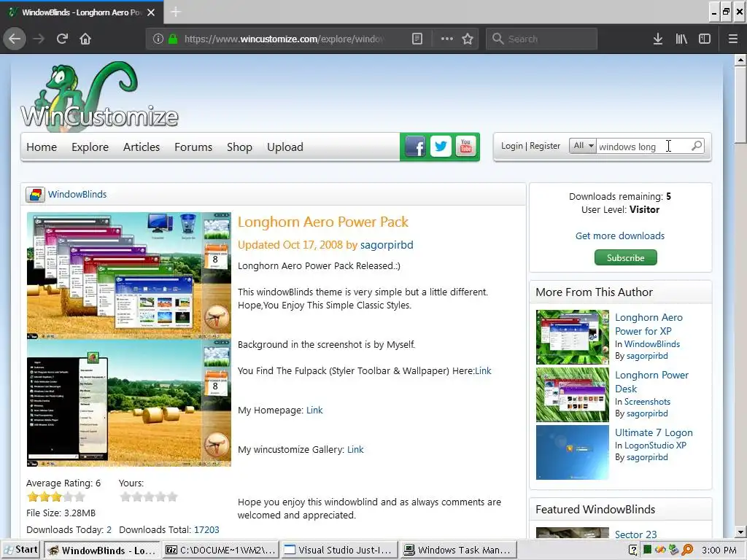Open the Fulpack 'Here:Link' link
The image size is (747, 560).
pos(483,370)
